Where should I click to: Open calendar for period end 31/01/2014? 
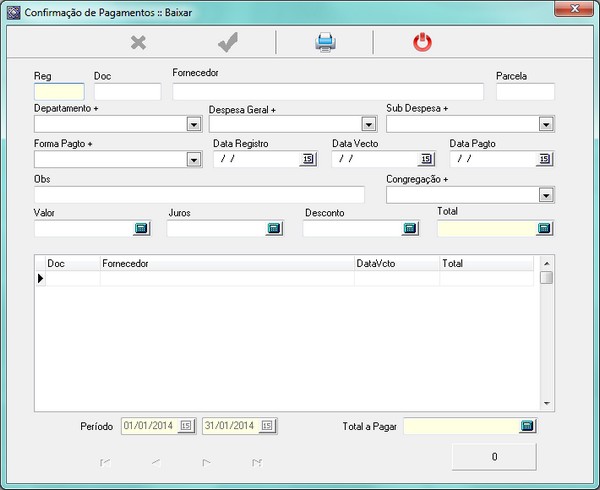pos(267,426)
